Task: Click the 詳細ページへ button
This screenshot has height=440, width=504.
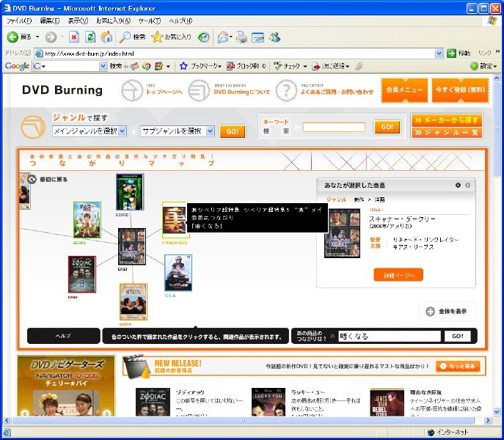Action: point(398,274)
